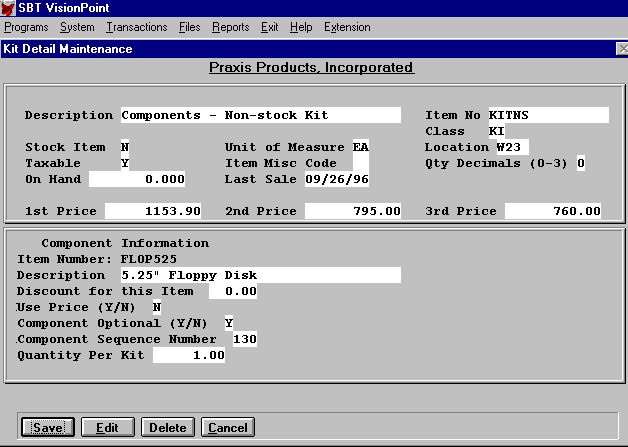Screen dimensions: 628x447
Task: Click the Stock Item field showing N
Action: (x=125, y=147)
